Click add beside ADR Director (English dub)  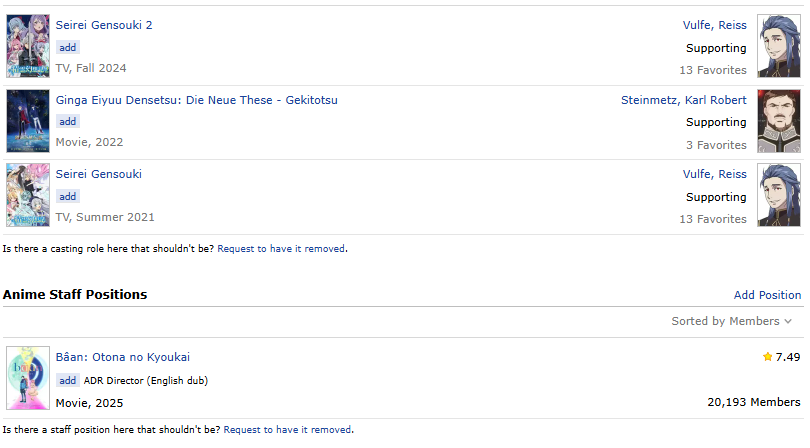point(68,380)
